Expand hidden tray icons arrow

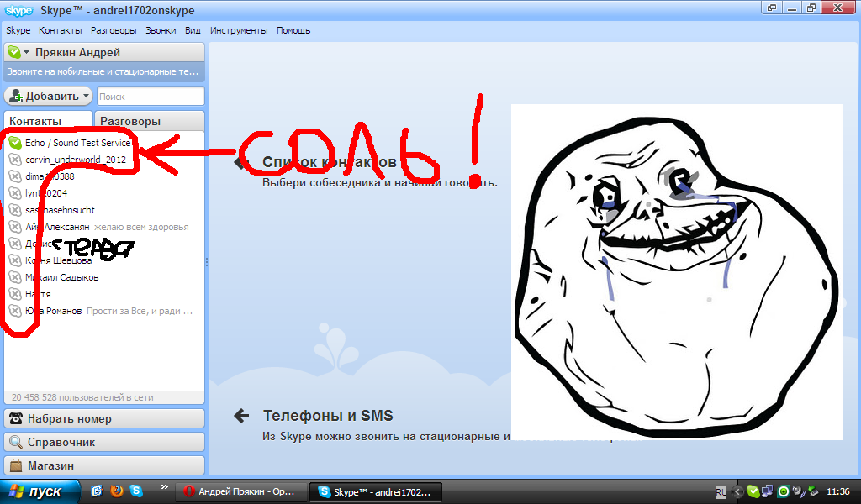tap(738, 492)
